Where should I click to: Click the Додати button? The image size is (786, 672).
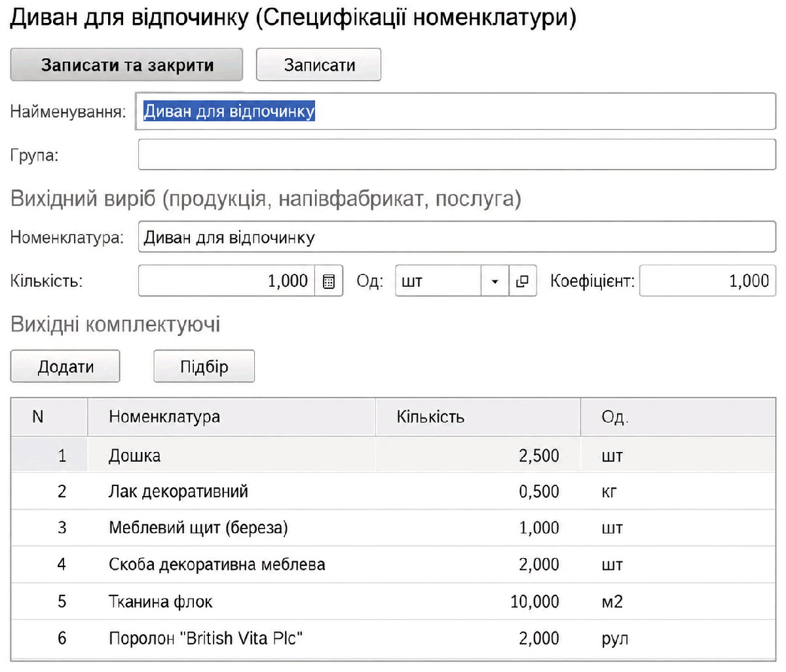pos(65,366)
